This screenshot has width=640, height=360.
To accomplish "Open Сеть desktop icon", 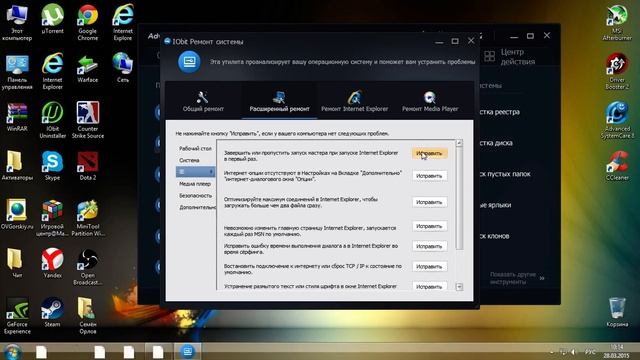I will (x=122, y=68).
